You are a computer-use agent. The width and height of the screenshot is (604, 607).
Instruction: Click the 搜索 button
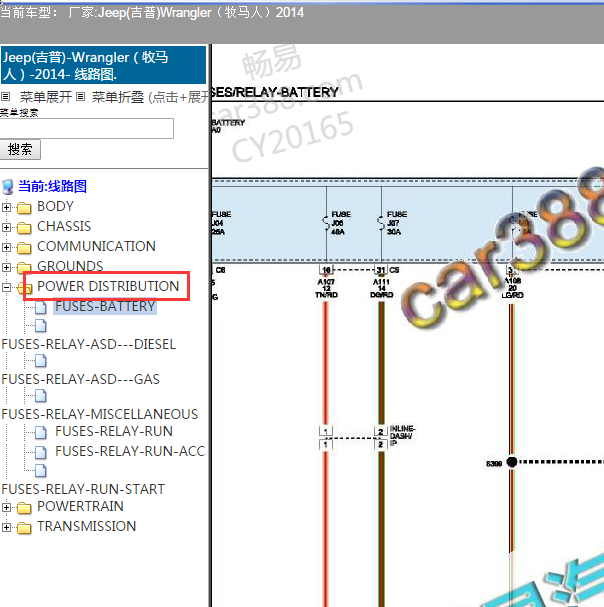tap(20, 149)
